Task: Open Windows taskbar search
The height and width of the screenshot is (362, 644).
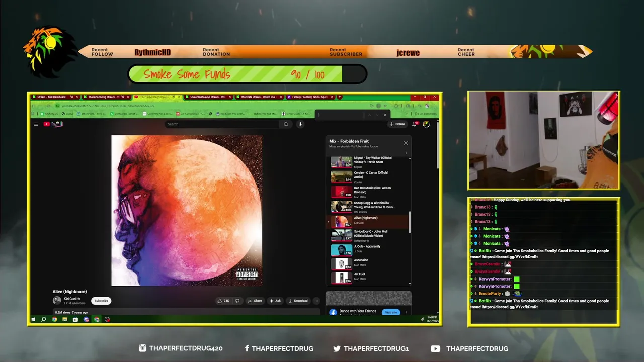Action: (44, 319)
